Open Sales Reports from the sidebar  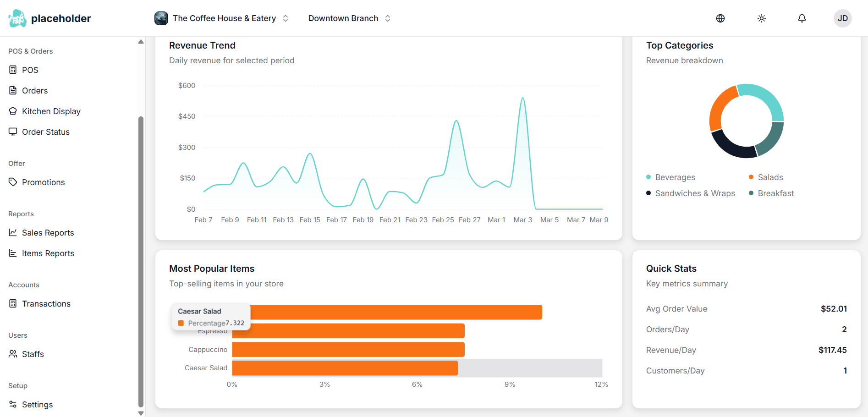(48, 233)
